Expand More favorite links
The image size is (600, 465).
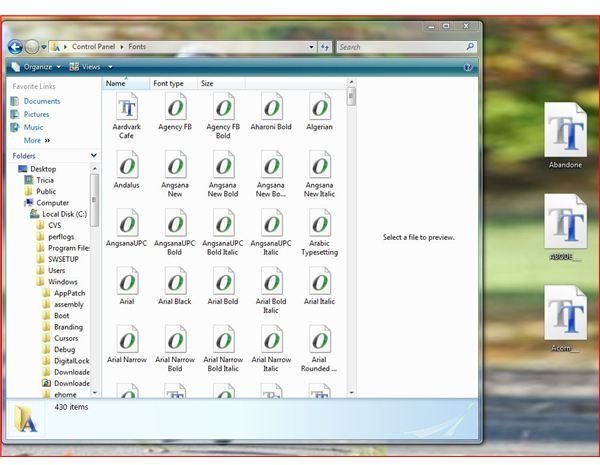coord(37,140)
